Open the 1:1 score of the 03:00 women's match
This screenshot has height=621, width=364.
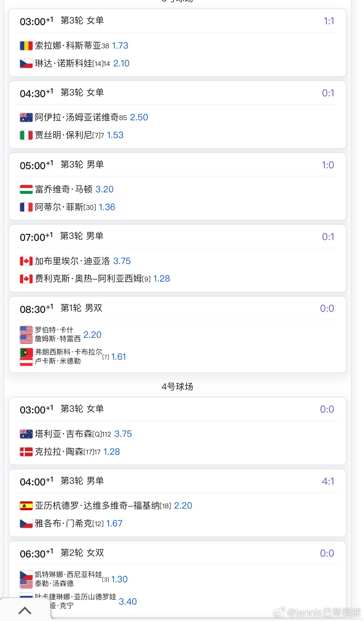pyautogui.click(x=329, y=21)
